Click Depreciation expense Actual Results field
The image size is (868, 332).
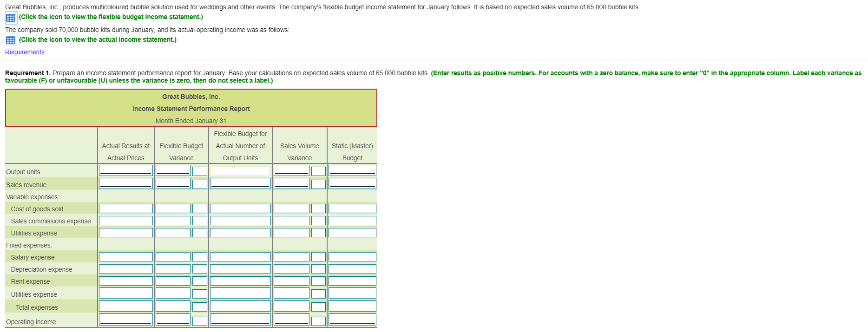pyautogui.click(x=126, y=269)
